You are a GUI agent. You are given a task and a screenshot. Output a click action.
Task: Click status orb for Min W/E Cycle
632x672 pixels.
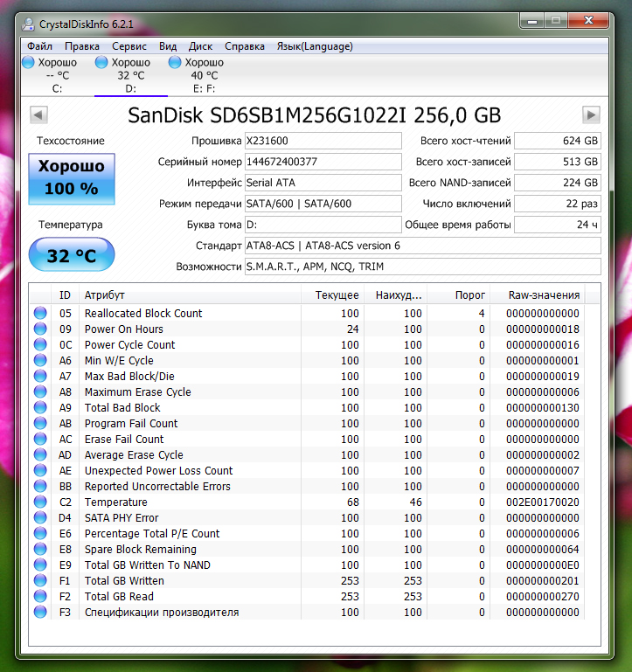40,360
